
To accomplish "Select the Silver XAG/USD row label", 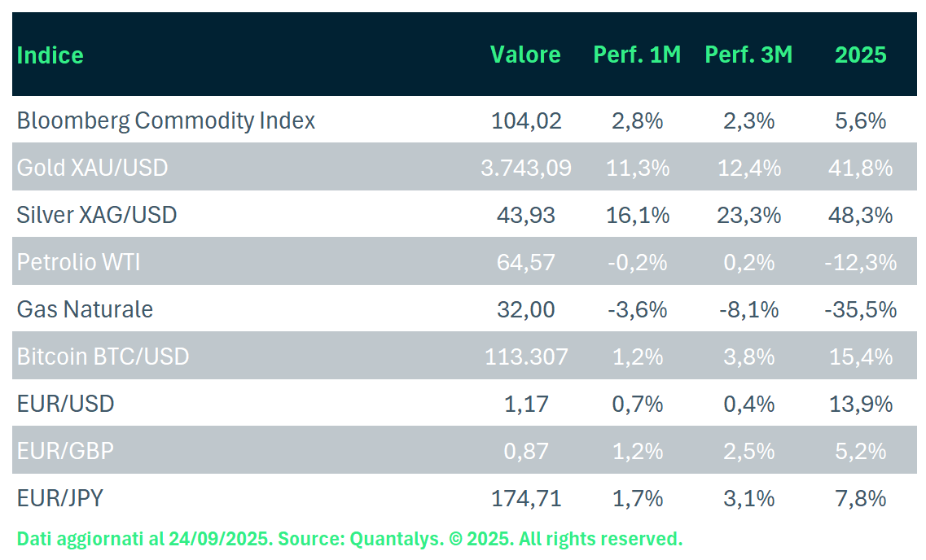I will pos(97,216).
